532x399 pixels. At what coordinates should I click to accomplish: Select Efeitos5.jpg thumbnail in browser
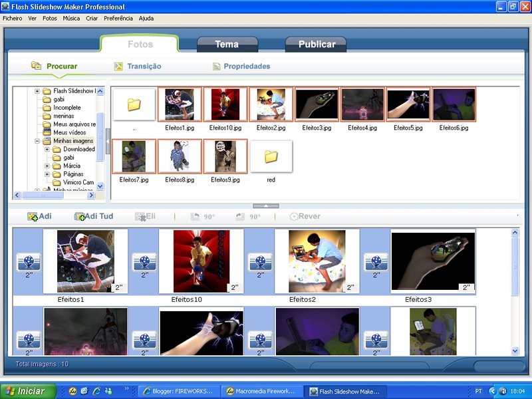pos(408,104)
